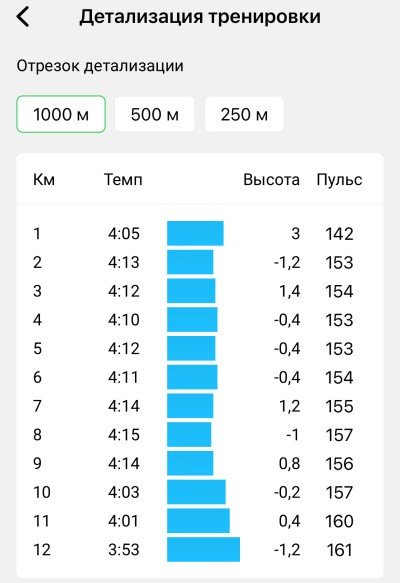
Task: Click the Пульс column header
Action: coord(339,180)
